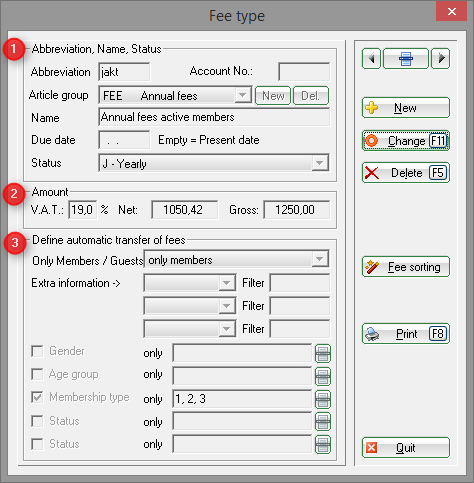Screen dimensions: 474x483
Task: Open the list picker beside Membership type field
Action: (323, 399)
